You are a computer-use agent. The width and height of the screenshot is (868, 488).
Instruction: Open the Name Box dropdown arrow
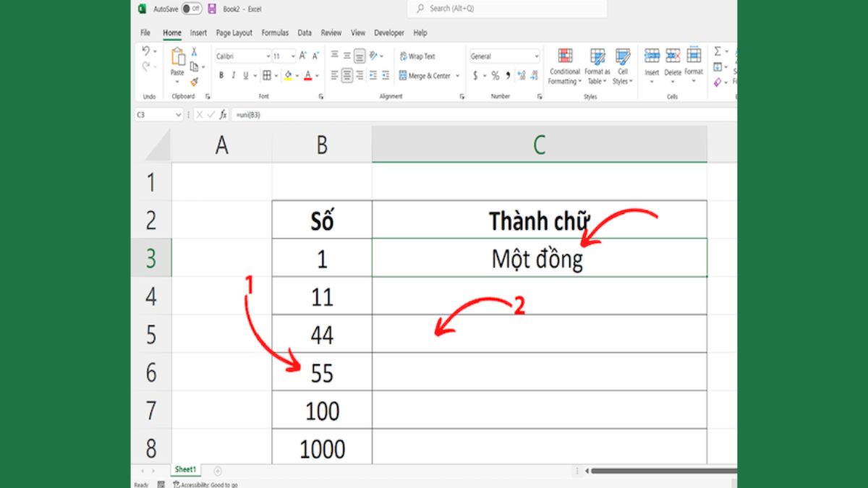coord(179,115)
